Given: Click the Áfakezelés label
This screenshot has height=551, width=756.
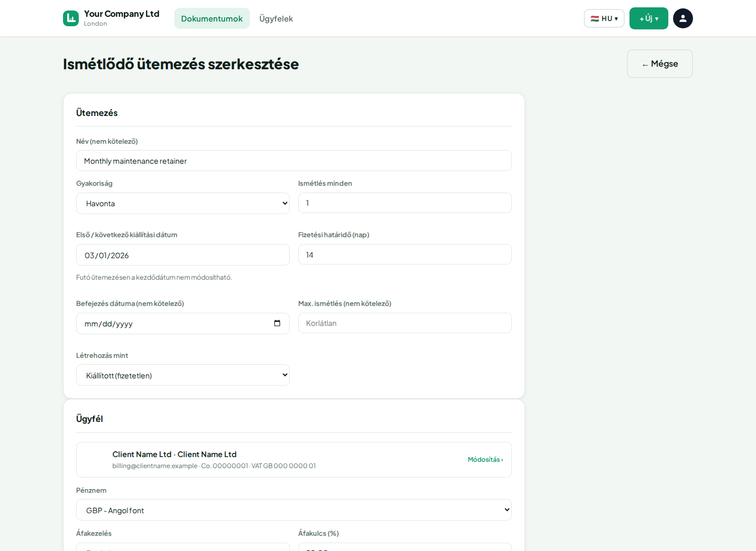Looking at the screenshot, I should (94, 533).
